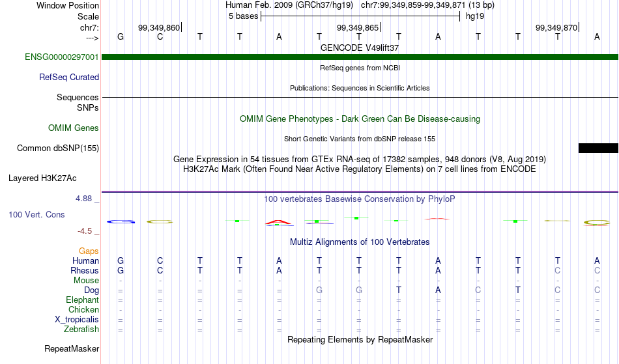Click the OMIM Gene Phenotypes title text

(360, 119)
